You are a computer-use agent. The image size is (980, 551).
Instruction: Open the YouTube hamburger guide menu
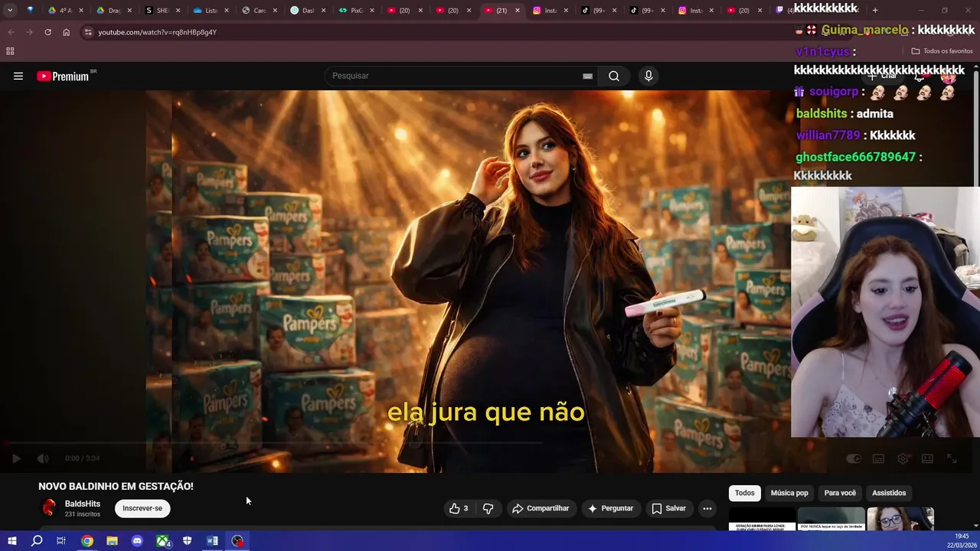coord(18,76)
